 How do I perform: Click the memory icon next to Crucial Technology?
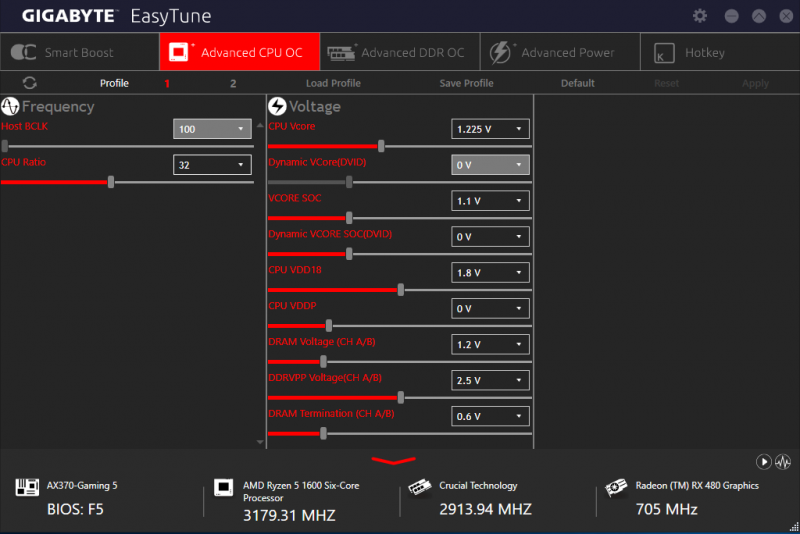click(x=420, y=487)
